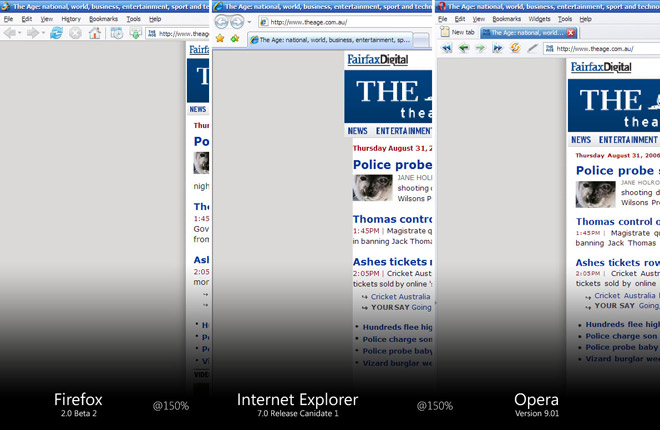Close The Age tab in Opera

coord(570,32)
